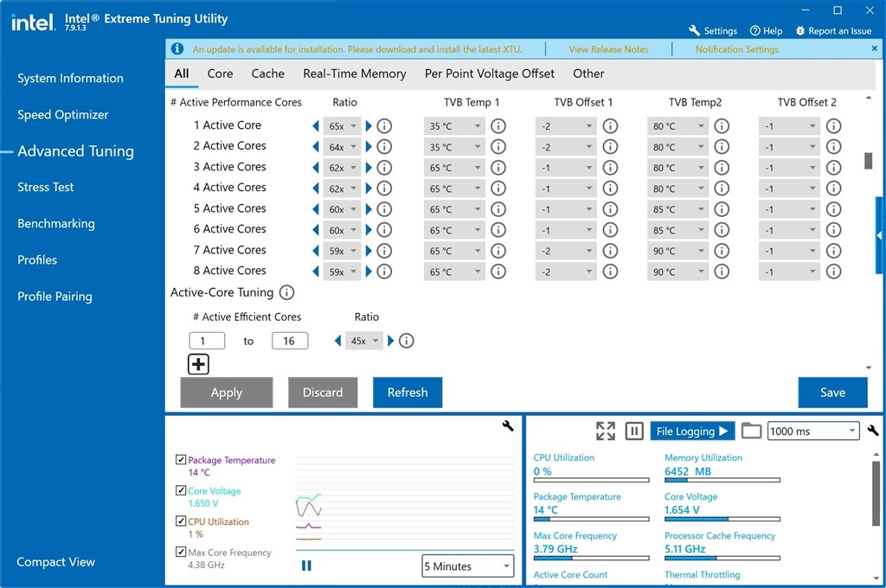Viewport: 886px width, 588px height.
Task: Click the info icon beside 1 Active Core ratio
Action: [385, 126]
